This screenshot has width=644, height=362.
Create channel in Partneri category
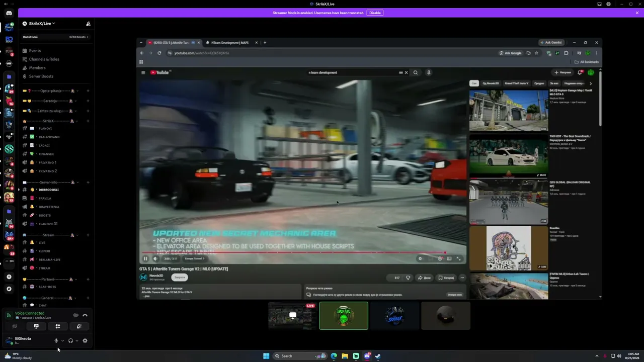[88, 279]
